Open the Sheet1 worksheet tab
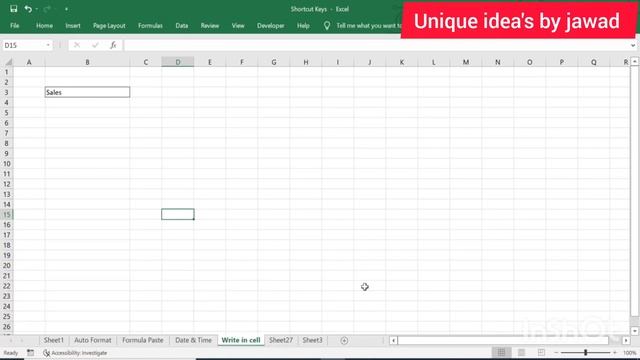 coord(54,340)
